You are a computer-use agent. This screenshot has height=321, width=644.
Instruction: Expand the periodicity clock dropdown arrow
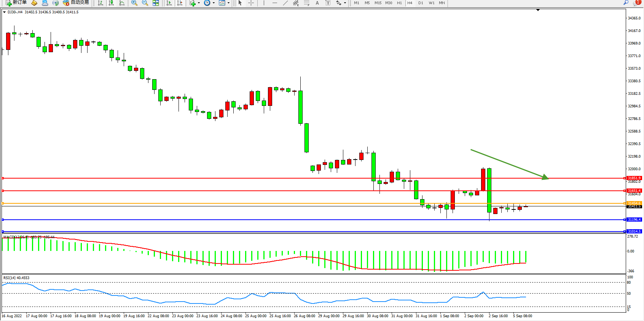pyautogui.click(x=214, y=3)
